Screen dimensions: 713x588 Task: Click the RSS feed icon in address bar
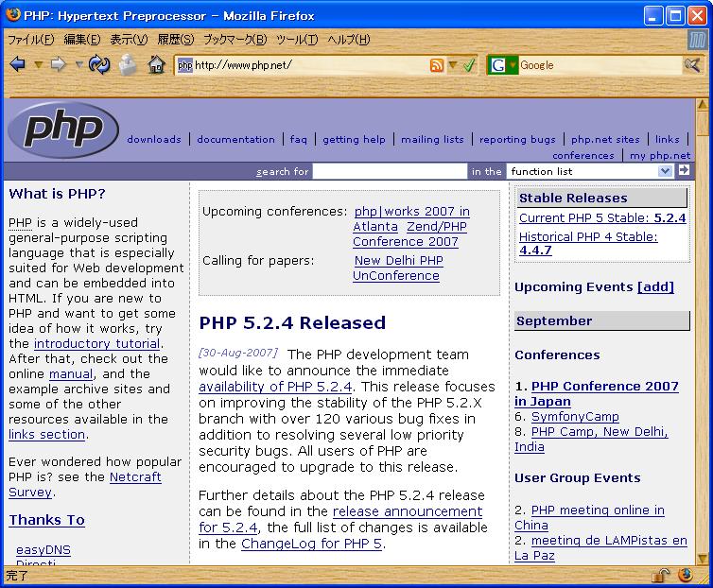(436, 65)
